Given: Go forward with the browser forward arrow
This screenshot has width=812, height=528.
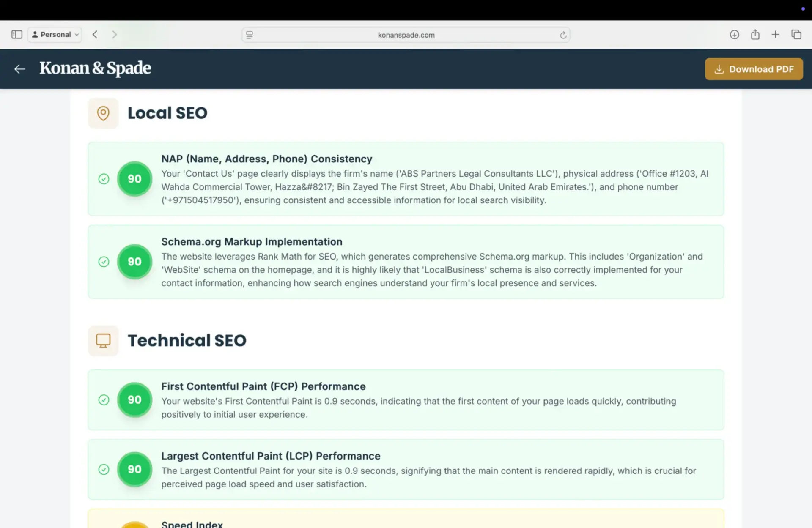Looking at the screenshot, I should click(114, 35).
